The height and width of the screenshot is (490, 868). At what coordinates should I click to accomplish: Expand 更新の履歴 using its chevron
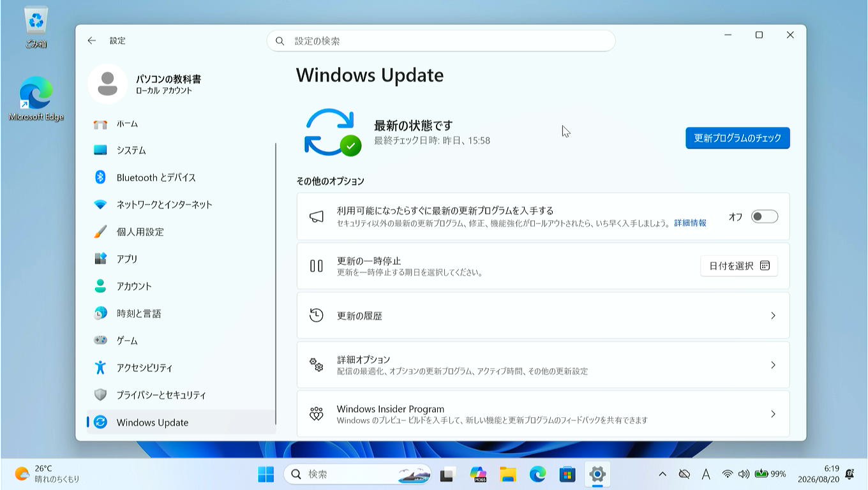point(773,316)
